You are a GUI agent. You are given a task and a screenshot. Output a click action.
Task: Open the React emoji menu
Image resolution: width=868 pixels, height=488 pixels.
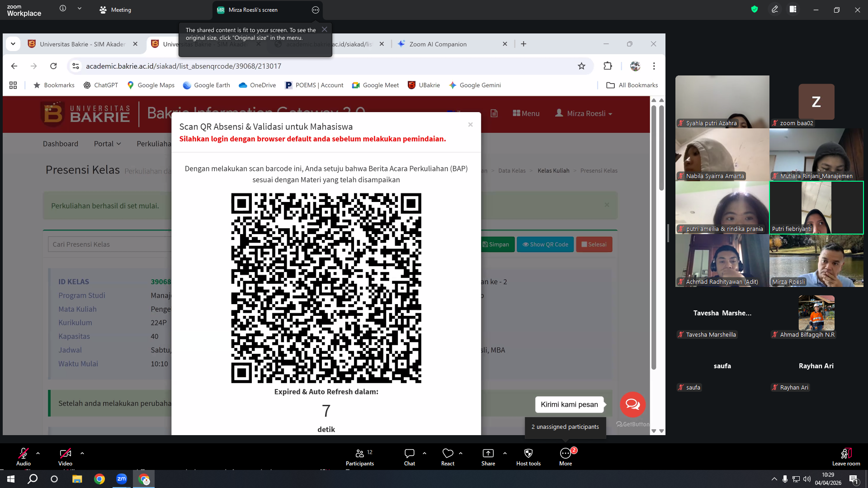click(448, 457)
